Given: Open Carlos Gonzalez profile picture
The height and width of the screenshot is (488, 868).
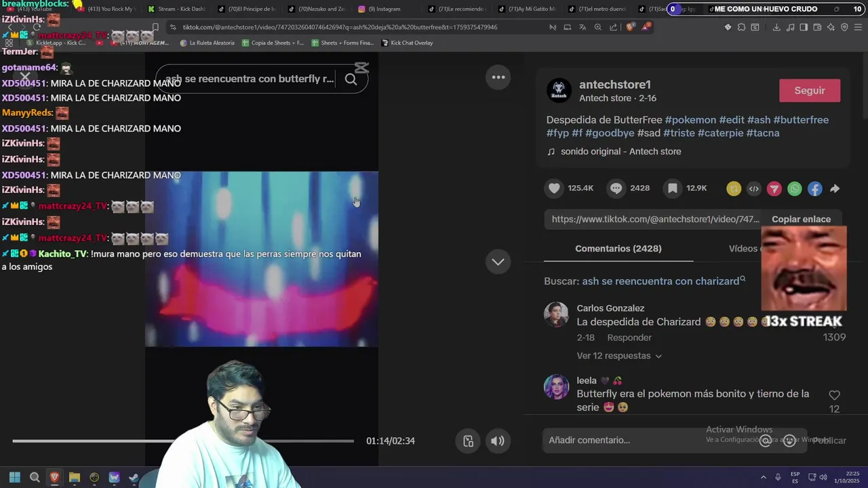Looking at the screenshot, I should (556, 314).
